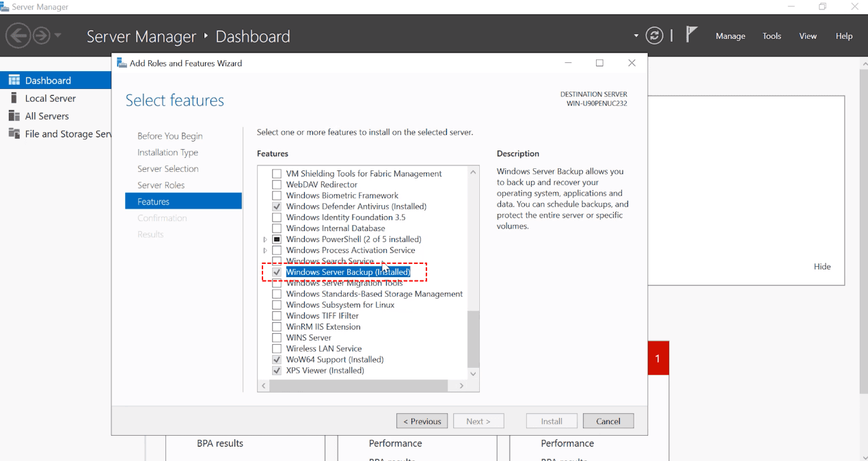
Task: Switch to Server Roles step
Action: 161,185
